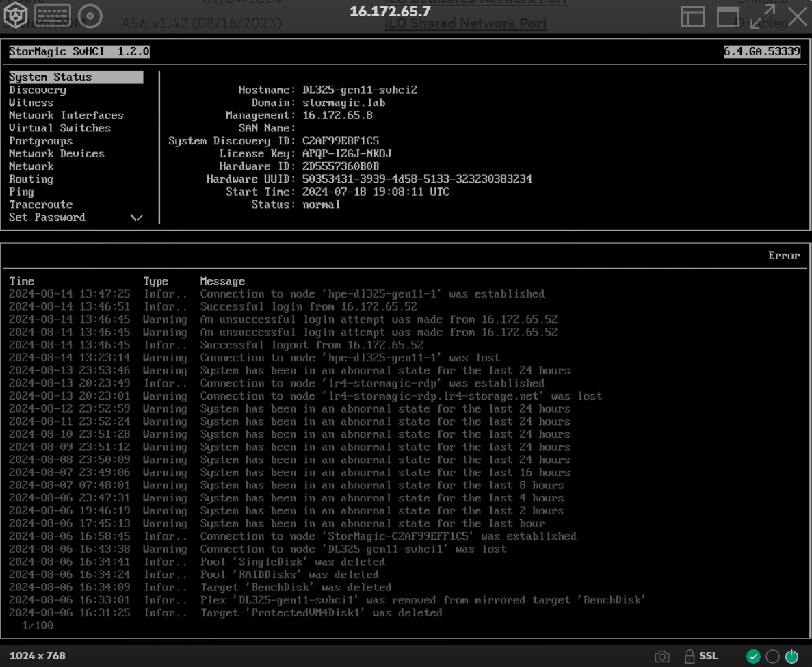The height and width of the screenshot is (667, 812).
Task: Click the 1024 x 768 resolution label
Action: (38, 655)
